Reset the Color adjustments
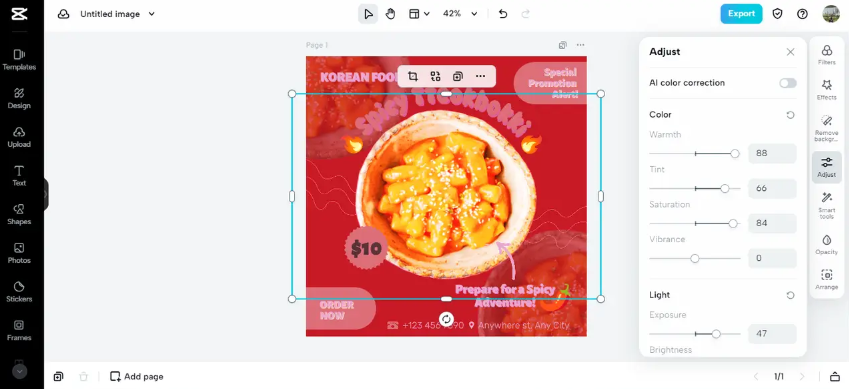 (790, 115)
